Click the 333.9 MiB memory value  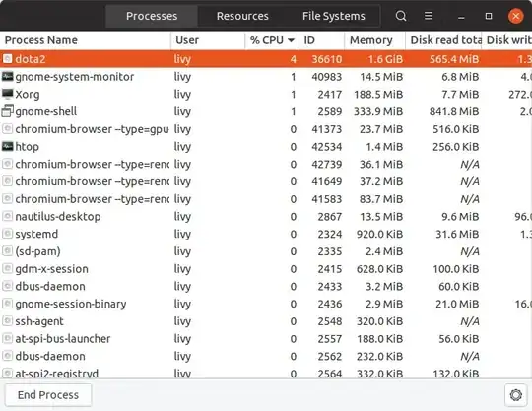click(x=378, y=111)
